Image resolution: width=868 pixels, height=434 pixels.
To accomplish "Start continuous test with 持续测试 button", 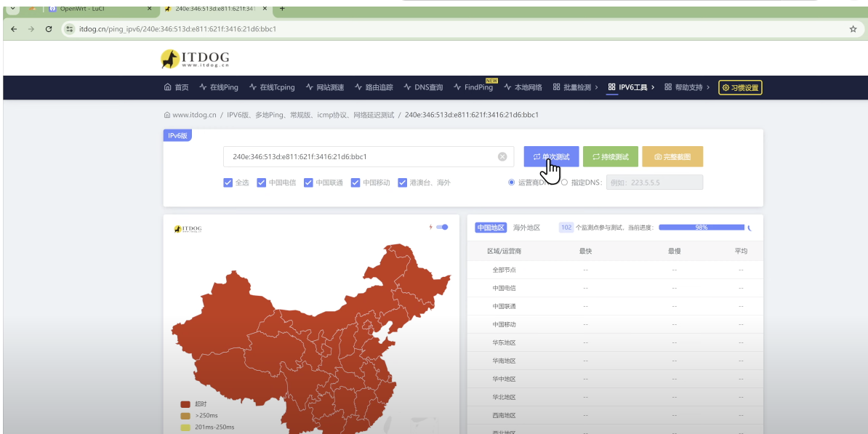I will pyautogui.click(x=610, y=157).
